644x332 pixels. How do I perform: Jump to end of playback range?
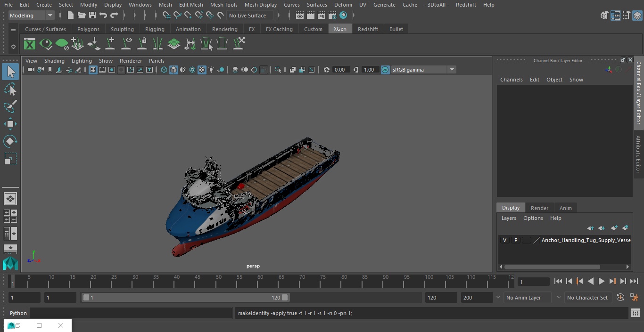pyautogui.click(x=634, y=281)
